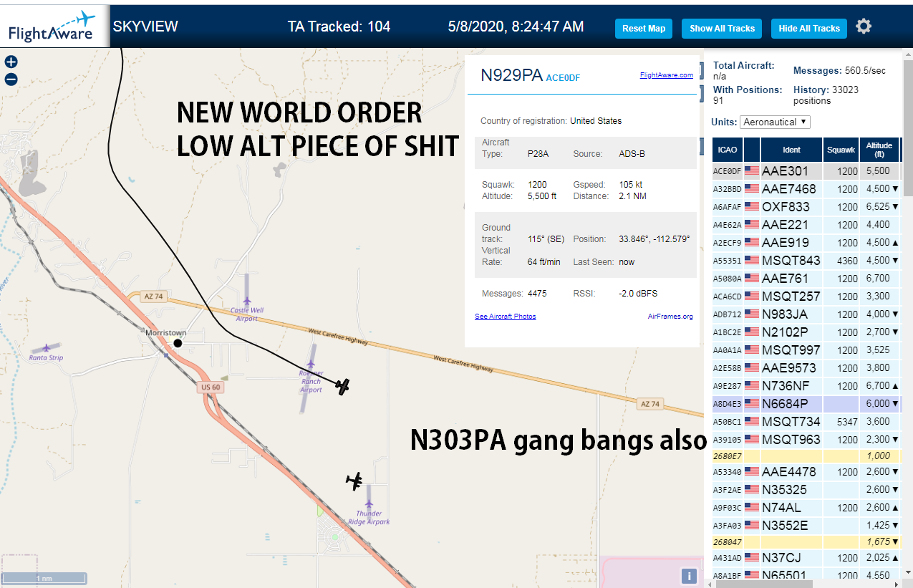Select the N6684P ident cell
913x588 pixels.
791,404
